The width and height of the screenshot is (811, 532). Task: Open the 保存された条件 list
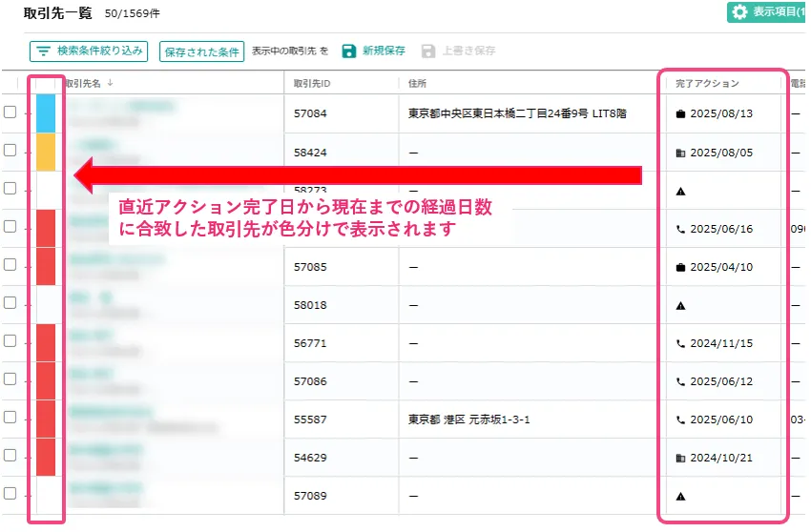tap(202, 51)
